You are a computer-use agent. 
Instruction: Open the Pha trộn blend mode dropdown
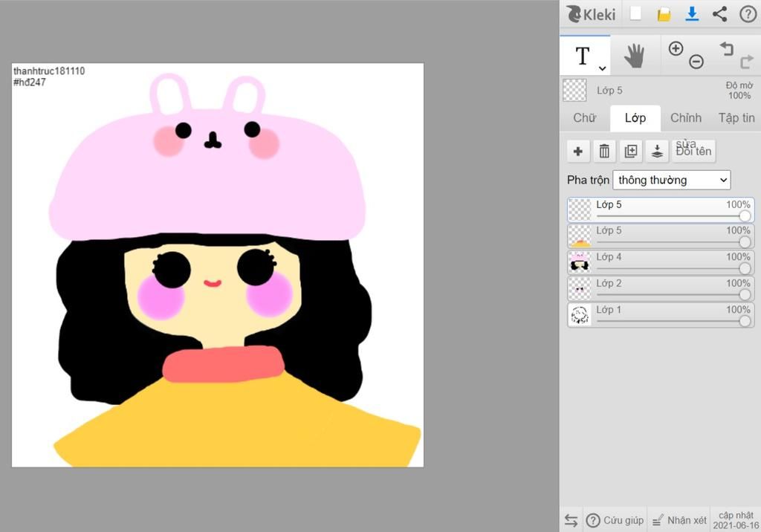coord(672,180)
